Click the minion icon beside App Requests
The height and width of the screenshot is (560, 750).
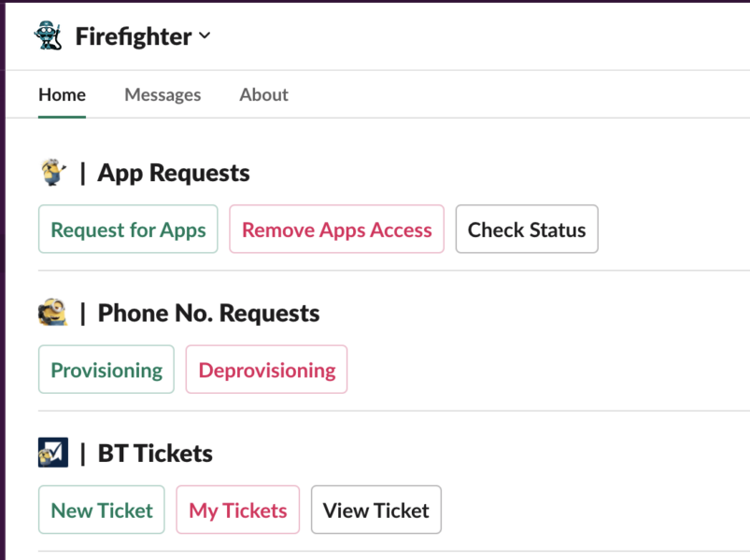[x=53, y=173]
